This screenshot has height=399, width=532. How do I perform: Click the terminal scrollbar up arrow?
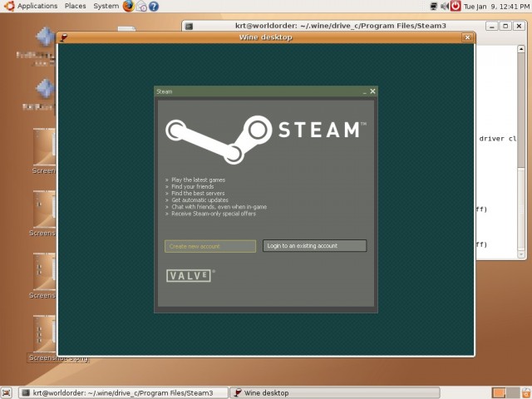click(x=521, y=49)
